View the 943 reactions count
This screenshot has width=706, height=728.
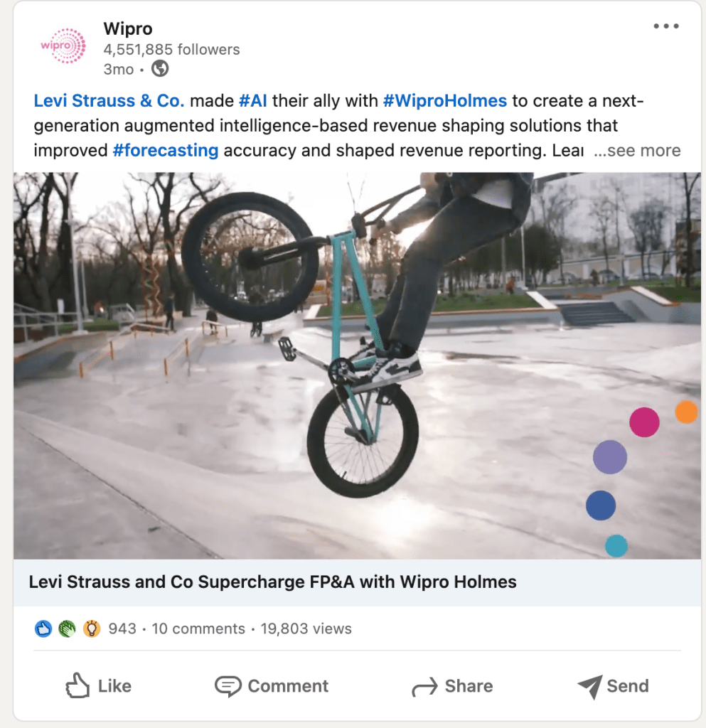pos(122,628)
